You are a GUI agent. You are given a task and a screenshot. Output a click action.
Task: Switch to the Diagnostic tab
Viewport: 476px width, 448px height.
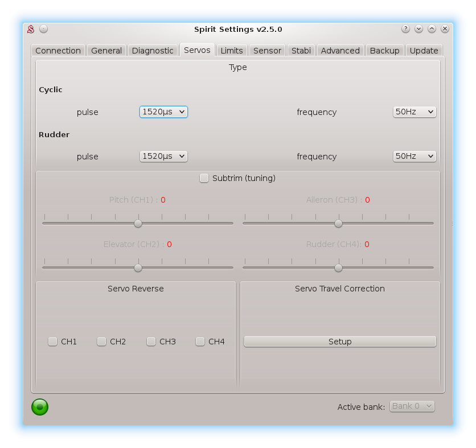153,51
